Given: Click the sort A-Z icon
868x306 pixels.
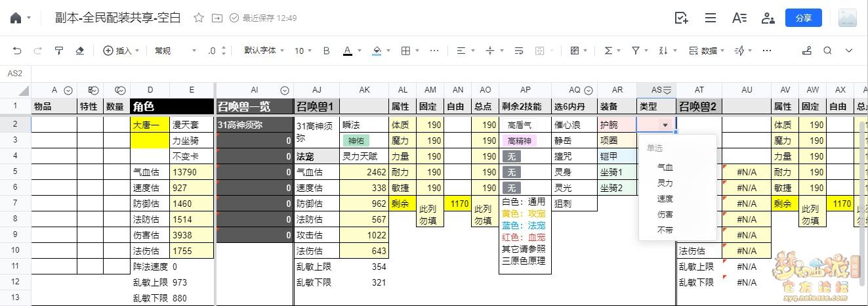Looking at the screenshot, I should click(663, 51).
